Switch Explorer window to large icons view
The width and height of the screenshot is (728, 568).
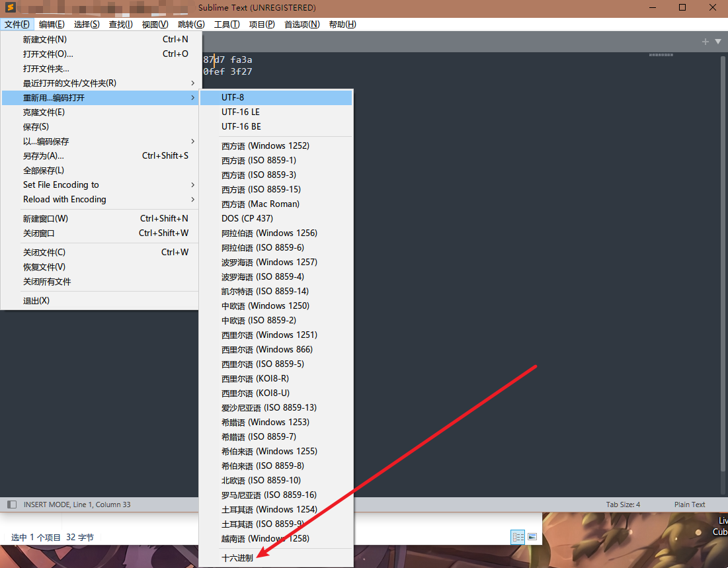point(532,537)
